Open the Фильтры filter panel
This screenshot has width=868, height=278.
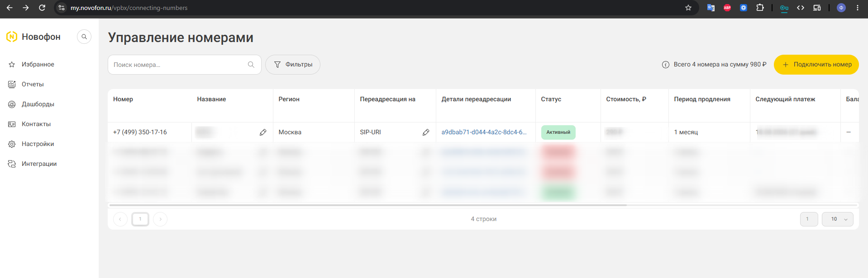point(293,65)
